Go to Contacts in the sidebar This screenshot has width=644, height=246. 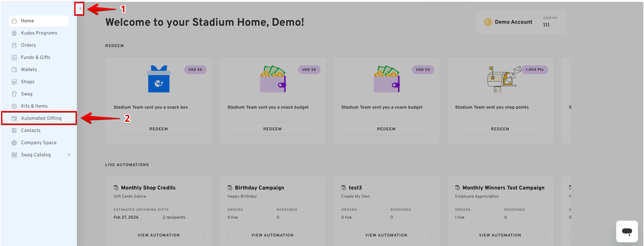coord(30,131)
